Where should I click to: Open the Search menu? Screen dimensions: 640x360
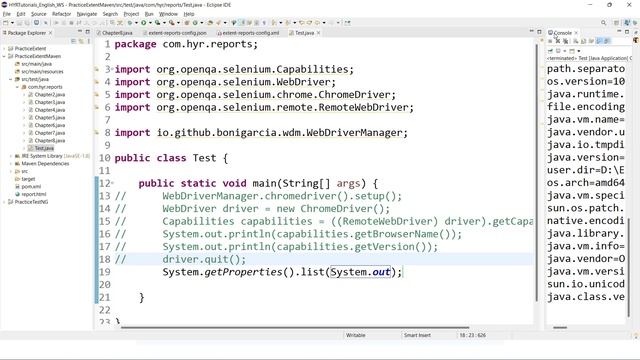pyautogui.click(x=110, y=14)
